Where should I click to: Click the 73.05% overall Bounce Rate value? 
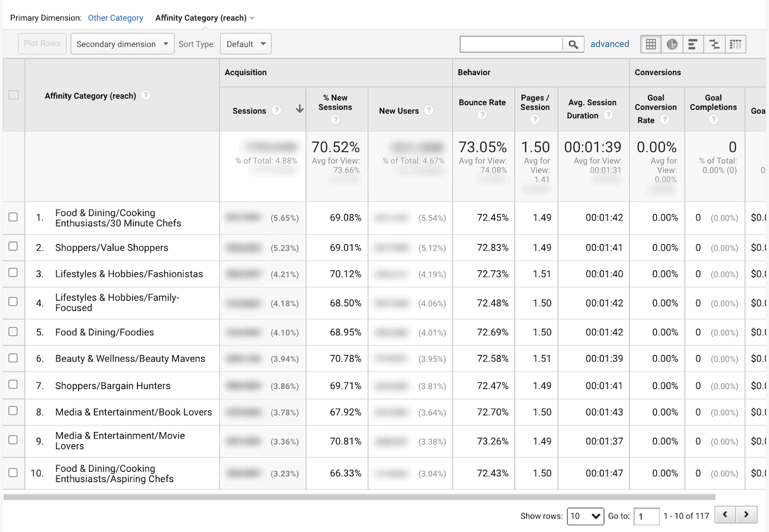click(x=483, y=147)
